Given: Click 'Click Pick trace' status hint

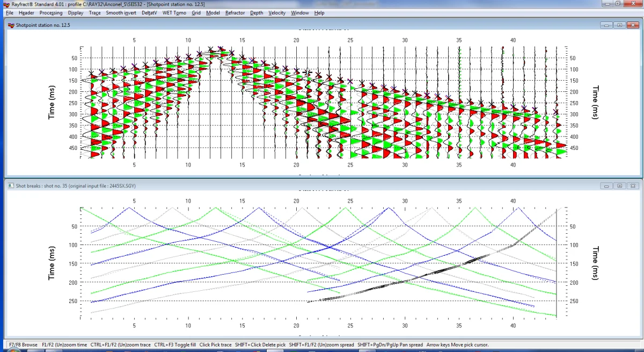Looking at the screenshot, I should pos(215,344).
